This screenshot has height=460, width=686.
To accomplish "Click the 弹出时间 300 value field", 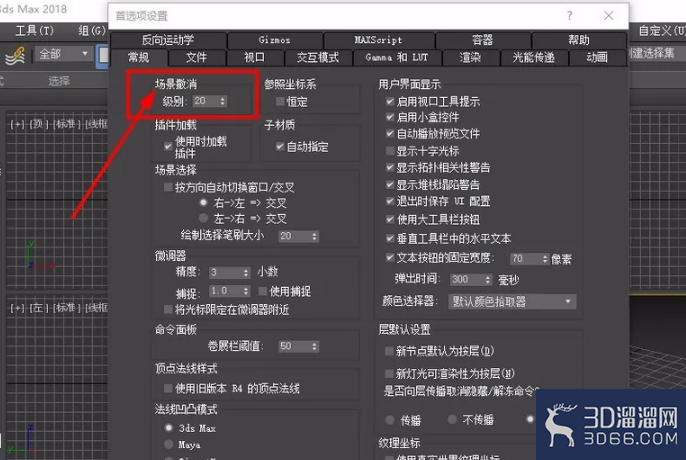I will pyautogui.click(x=467, y=279).
